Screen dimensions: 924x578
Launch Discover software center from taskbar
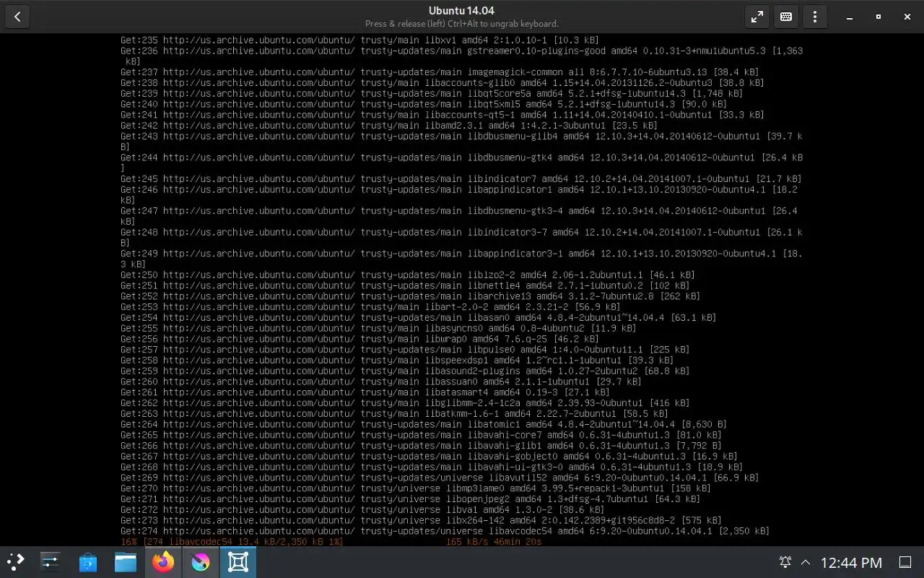pyautogui.click(x=88, y=562)
